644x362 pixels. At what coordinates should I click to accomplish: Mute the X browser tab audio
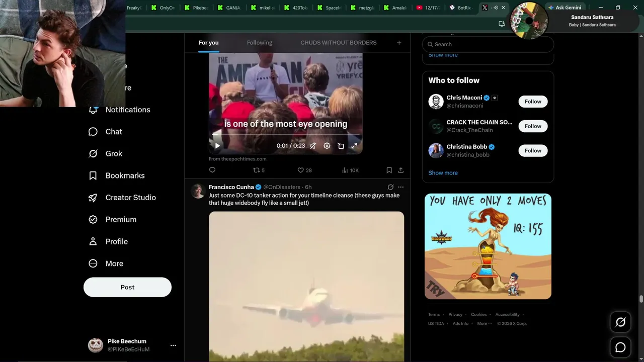tap(496, 8)
